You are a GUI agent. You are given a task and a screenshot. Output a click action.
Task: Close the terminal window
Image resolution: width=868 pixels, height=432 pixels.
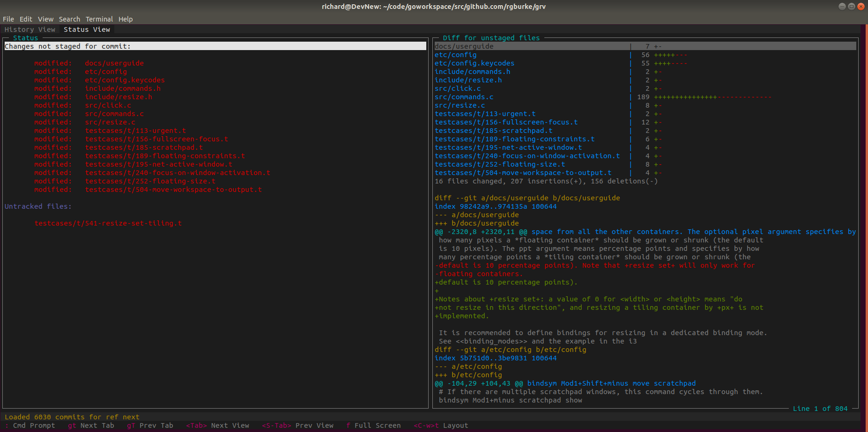[x=861, y=7]
